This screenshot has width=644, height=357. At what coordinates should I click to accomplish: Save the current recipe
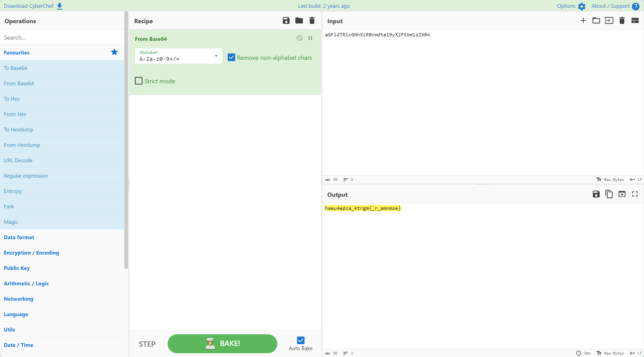pyautogui.click(x=286, y=21)
